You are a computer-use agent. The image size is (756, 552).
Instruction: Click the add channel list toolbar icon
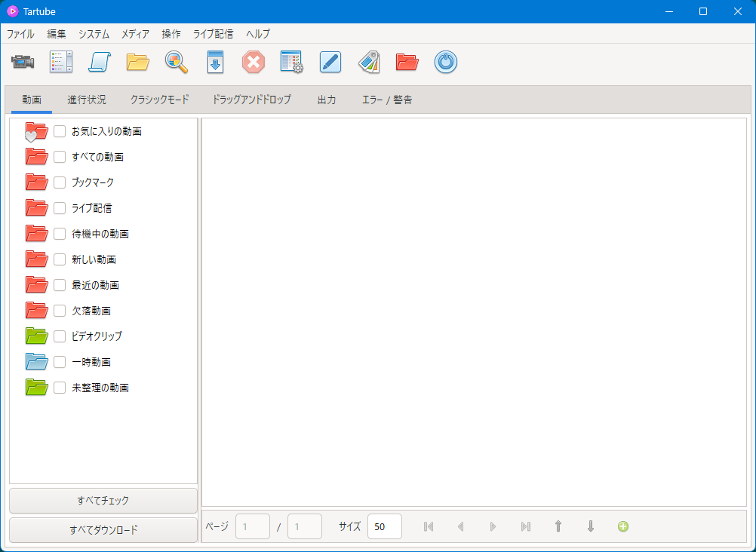pos(61,62)
